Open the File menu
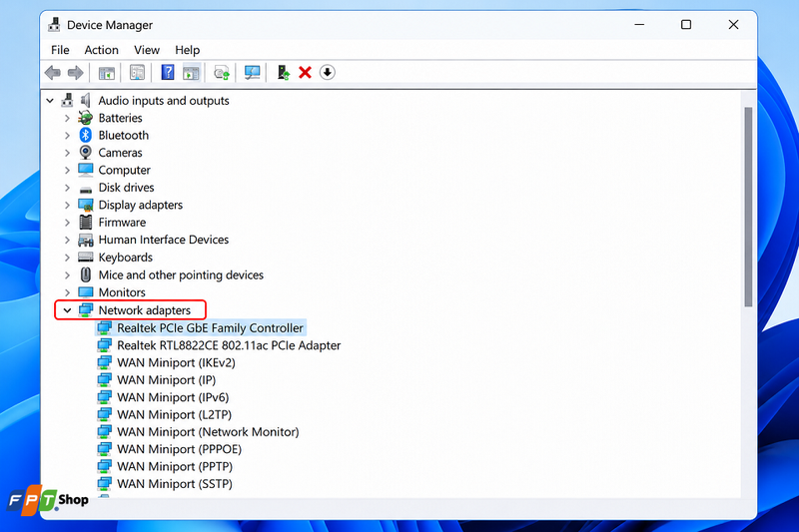Viewport: 799px width, 532px height. [60, 50]
